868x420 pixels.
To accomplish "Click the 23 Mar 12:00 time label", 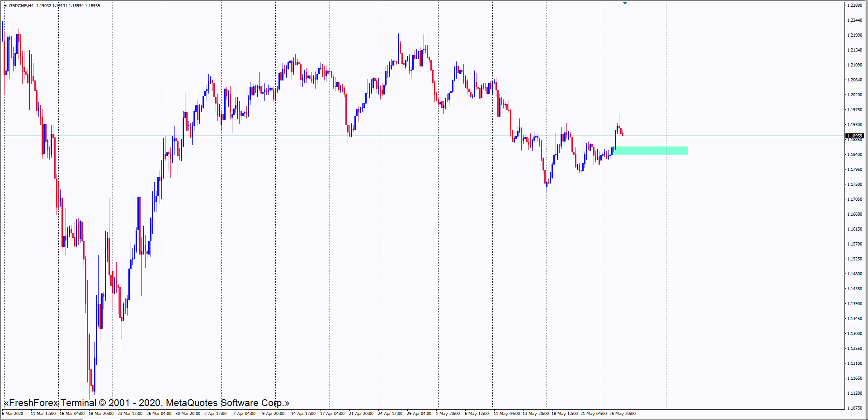I will click(x=130, y=414).
